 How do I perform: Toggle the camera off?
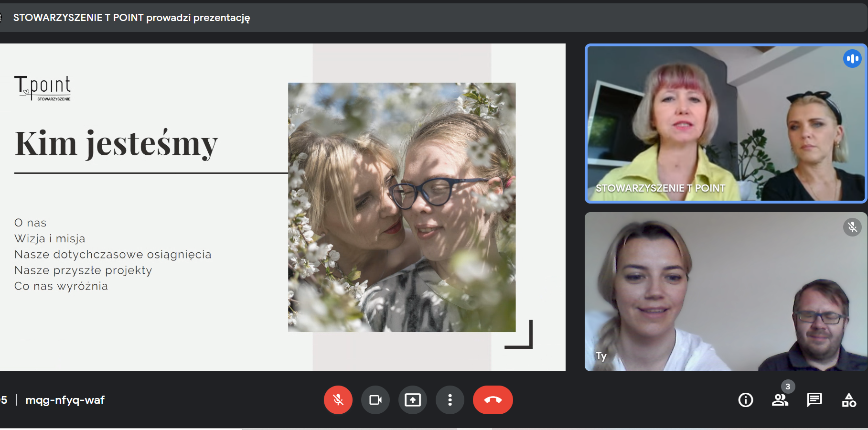375,400
